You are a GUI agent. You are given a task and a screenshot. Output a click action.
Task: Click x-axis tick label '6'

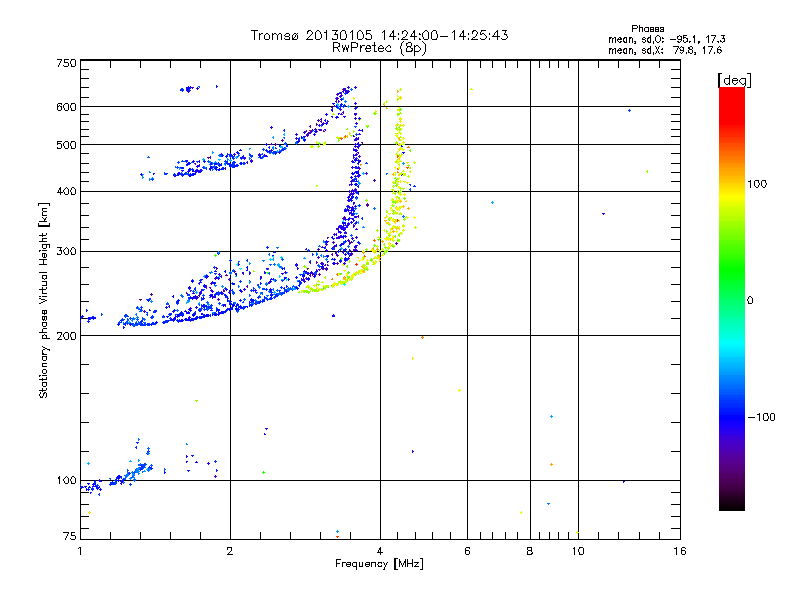(467, 551)
